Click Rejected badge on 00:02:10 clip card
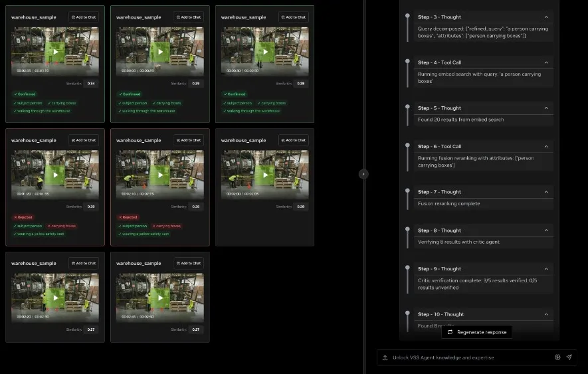 (128, 217)
